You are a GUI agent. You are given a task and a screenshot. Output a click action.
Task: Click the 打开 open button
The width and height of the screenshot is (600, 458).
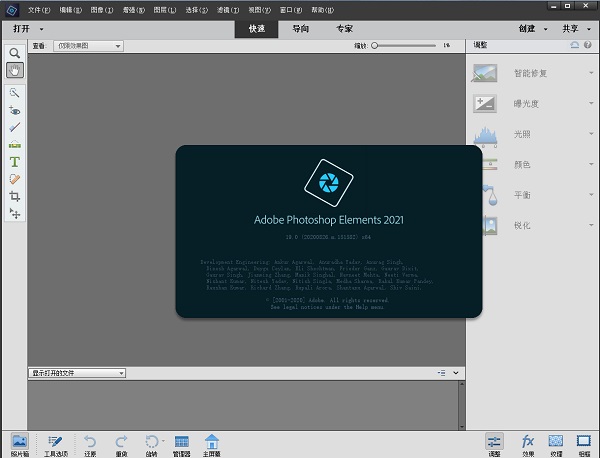pos(21,29)
